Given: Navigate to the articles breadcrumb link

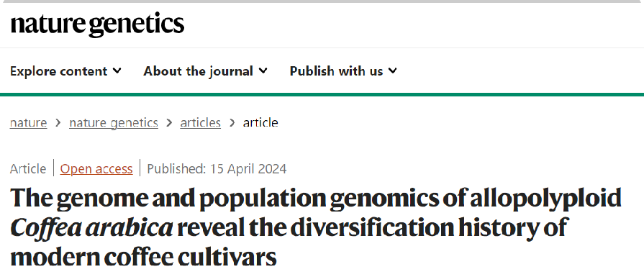Looking at the screenshot, I should (201, 122).
